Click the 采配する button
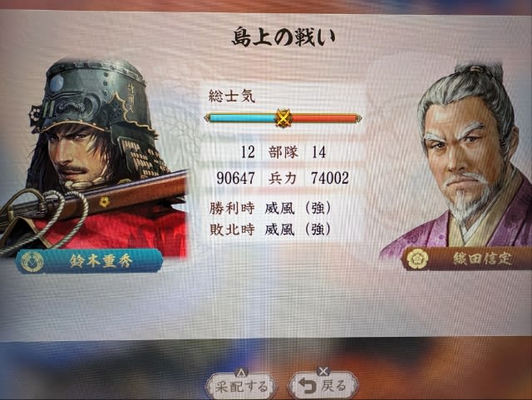Screen dimensions: 532x400 pos(242,386)
